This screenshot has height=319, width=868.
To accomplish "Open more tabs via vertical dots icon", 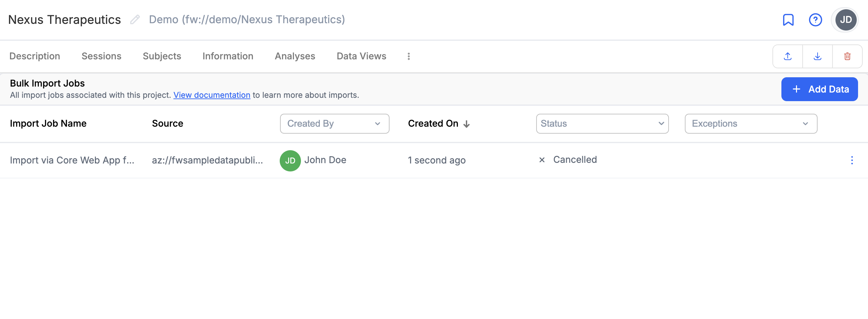I will (408, 56).
